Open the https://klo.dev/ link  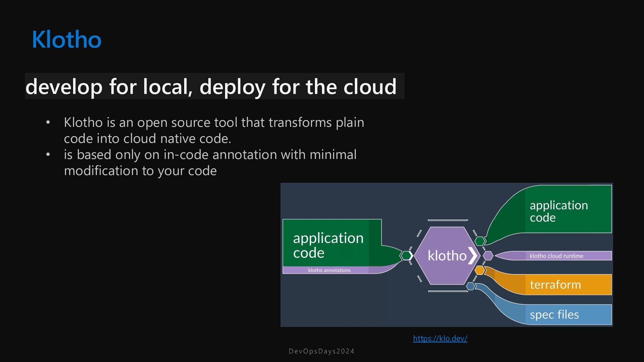(x=440, y=339)
